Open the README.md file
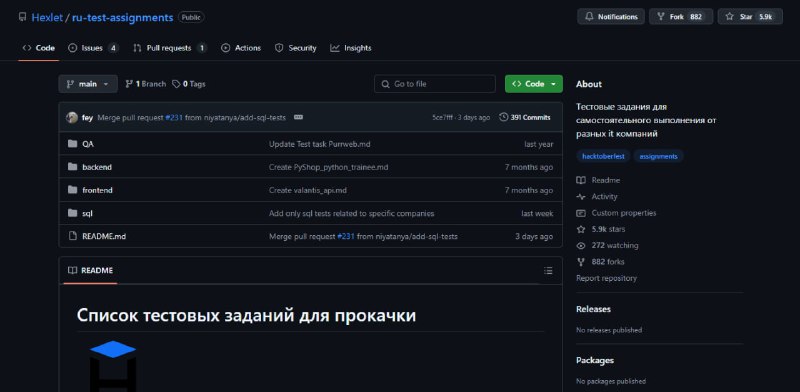The image size is (800, 392). tap(104, 237)
